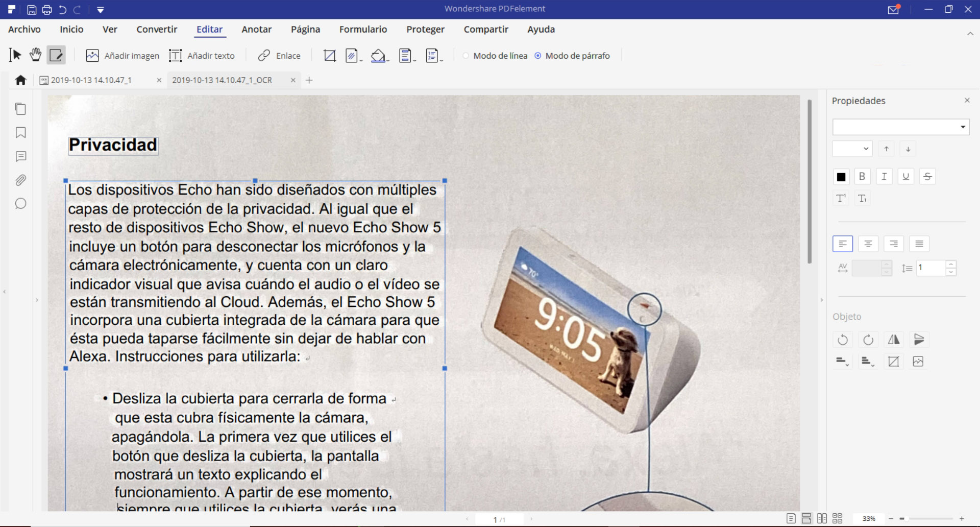Click the line spacing value field
This screenshot has height=527, width=980.
coord(931,268)
